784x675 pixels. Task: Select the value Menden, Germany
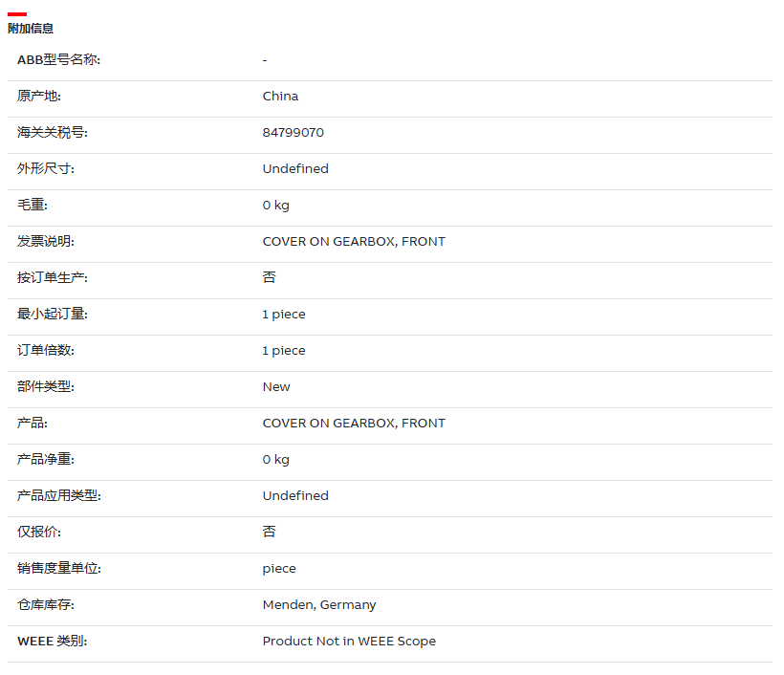[319, 605]
